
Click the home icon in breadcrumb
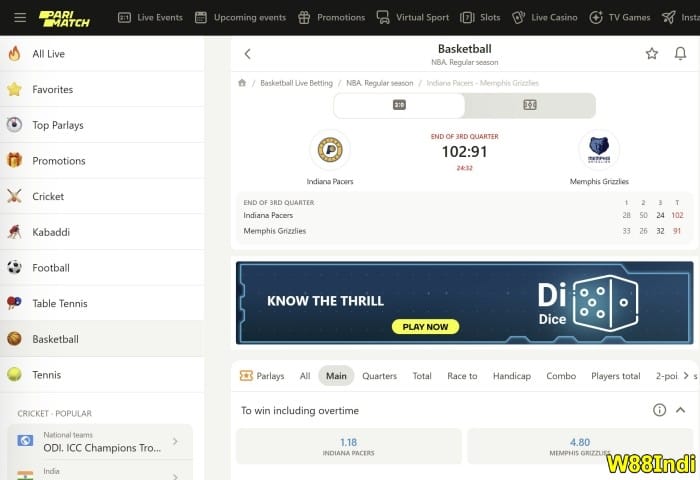[242, 83]
